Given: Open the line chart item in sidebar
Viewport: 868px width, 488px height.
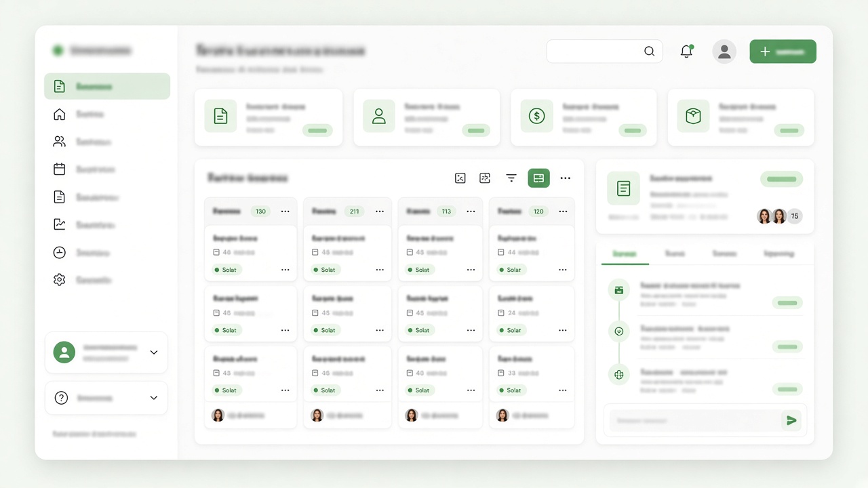Looking at the screenshot, I should point(107,224).
